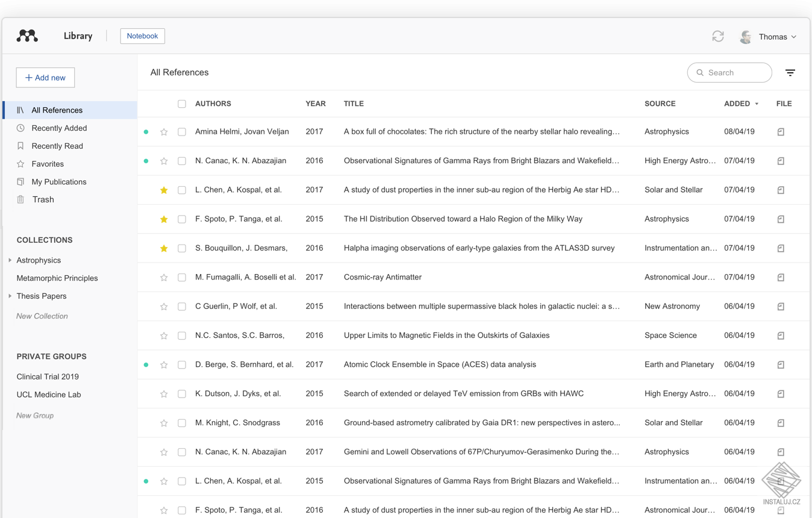The height and width of the screenshot is (518, 812).
Task: Select Recently Read in the sidebar
Action: pyautogui.click(x=57, y=146)
